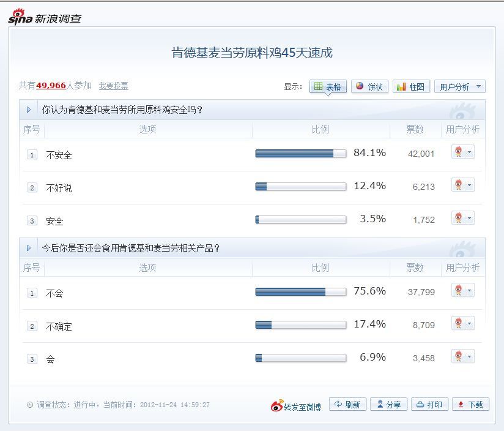This screenshot has width=504, height=431.
Task: Click the Weibo logo beside 转发至微博
Action: [x=276, y=405]
